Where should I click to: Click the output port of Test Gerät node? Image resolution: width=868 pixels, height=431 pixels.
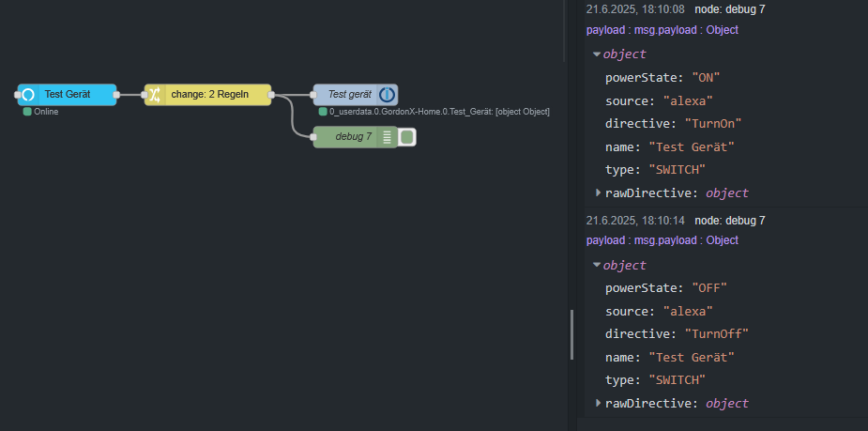[x=116, y=94]
